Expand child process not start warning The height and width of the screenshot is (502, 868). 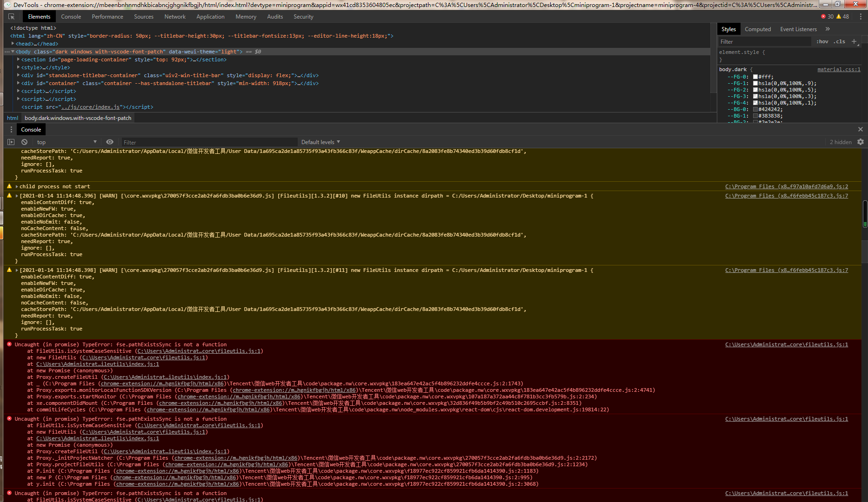(17, 186)
